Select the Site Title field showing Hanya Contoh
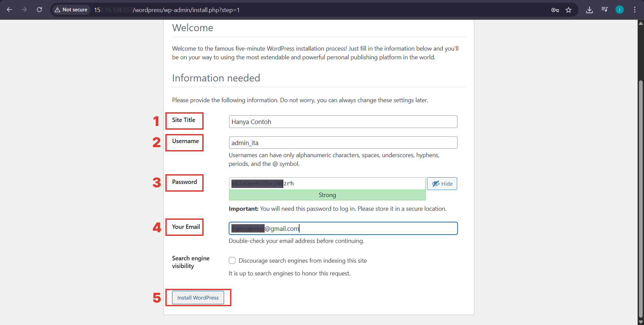This screenshot has height=325, width=644. 343,121
